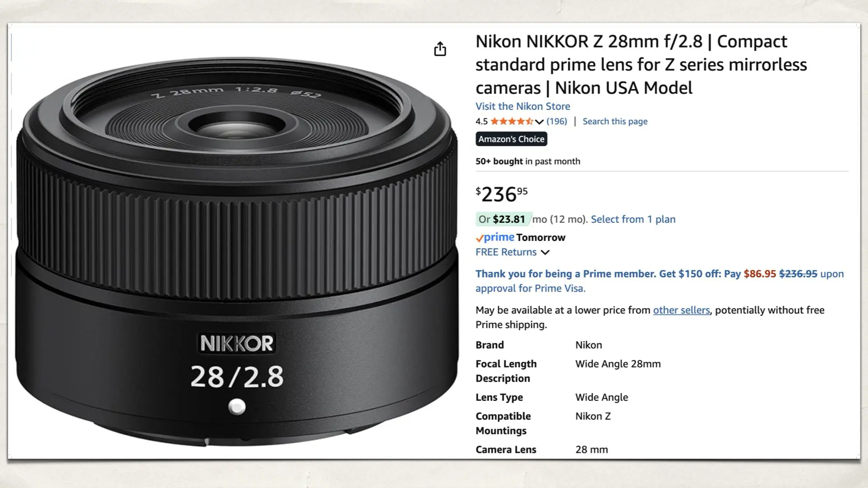868x488 pixels.
Task: Click Search this page
Action: coord(614,121)
